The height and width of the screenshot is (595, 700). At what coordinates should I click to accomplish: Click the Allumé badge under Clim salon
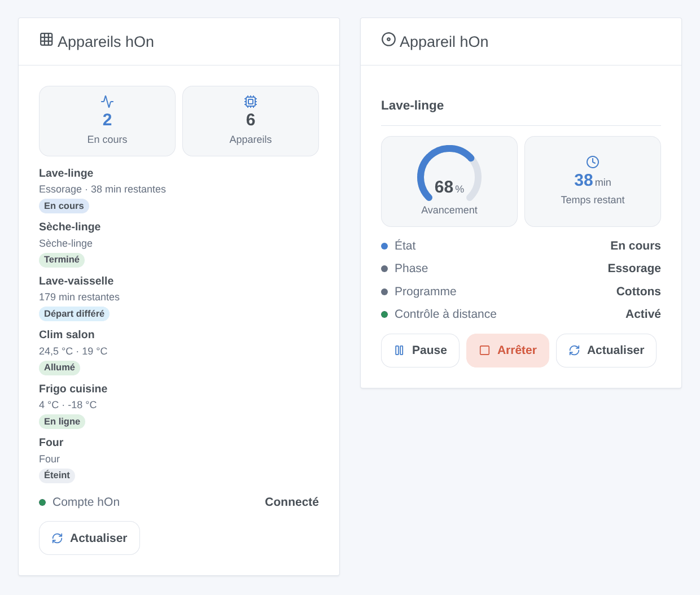(x=59, y=368)
